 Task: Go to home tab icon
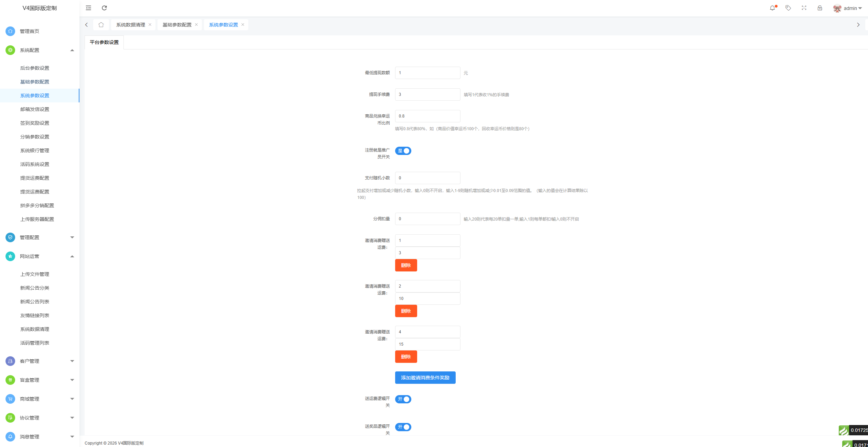tap(101, 25)
